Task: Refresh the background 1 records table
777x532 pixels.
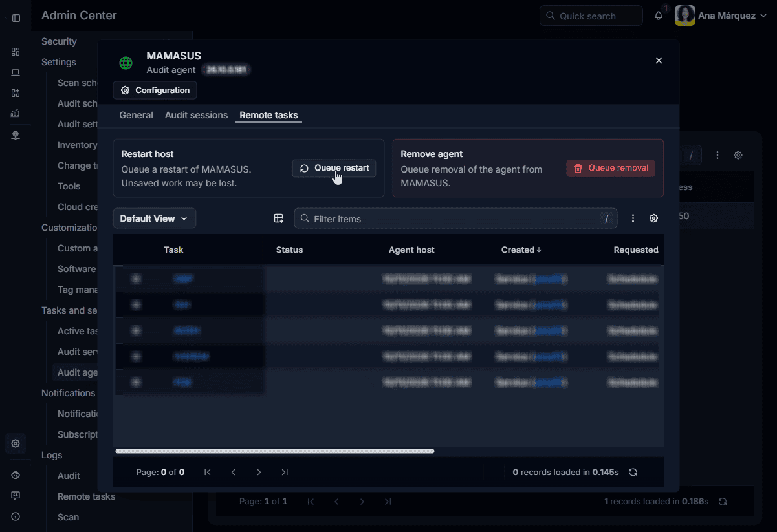Action: tap(723, 502)
